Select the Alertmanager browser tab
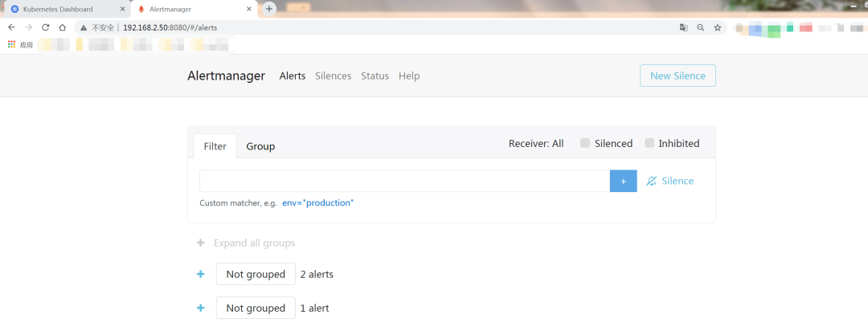This screenshot has height=323, width=868. point(194,10)
